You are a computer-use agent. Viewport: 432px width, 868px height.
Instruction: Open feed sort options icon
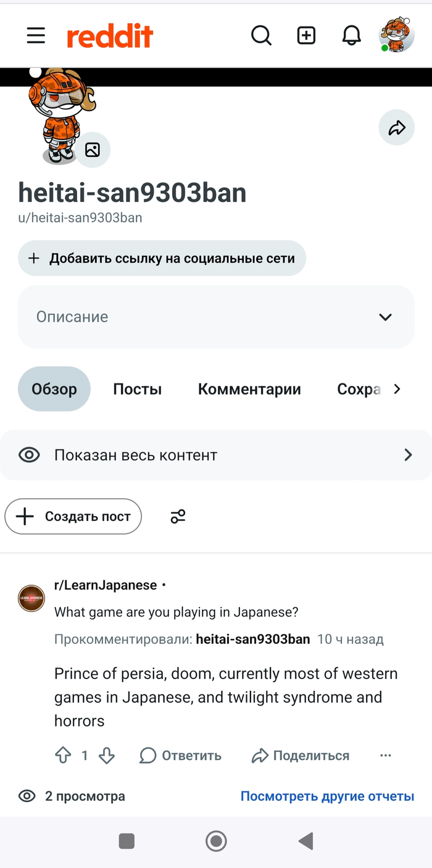point(178,516)
